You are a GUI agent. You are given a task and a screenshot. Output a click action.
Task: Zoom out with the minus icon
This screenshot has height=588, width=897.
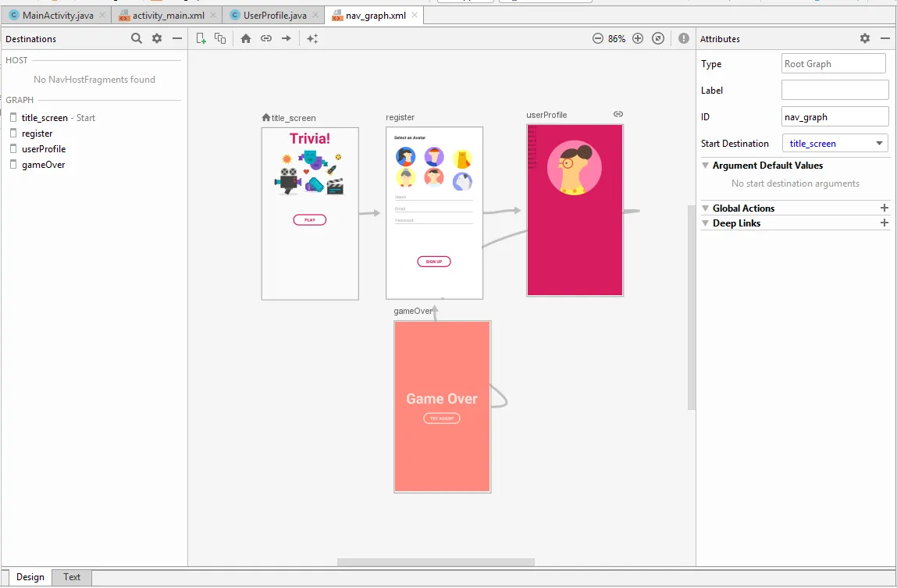[x=598, y=38]
